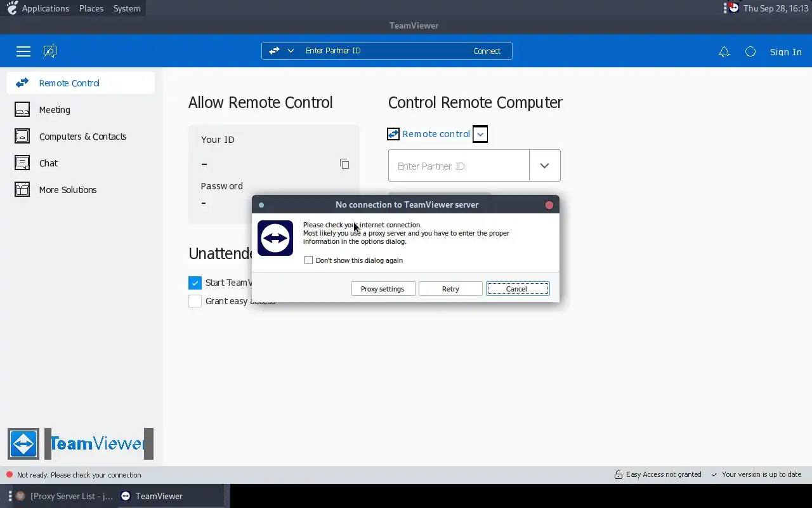Click the Not ready status message
This screenshot has height=508, width=812.
click(x=79, y=475)
